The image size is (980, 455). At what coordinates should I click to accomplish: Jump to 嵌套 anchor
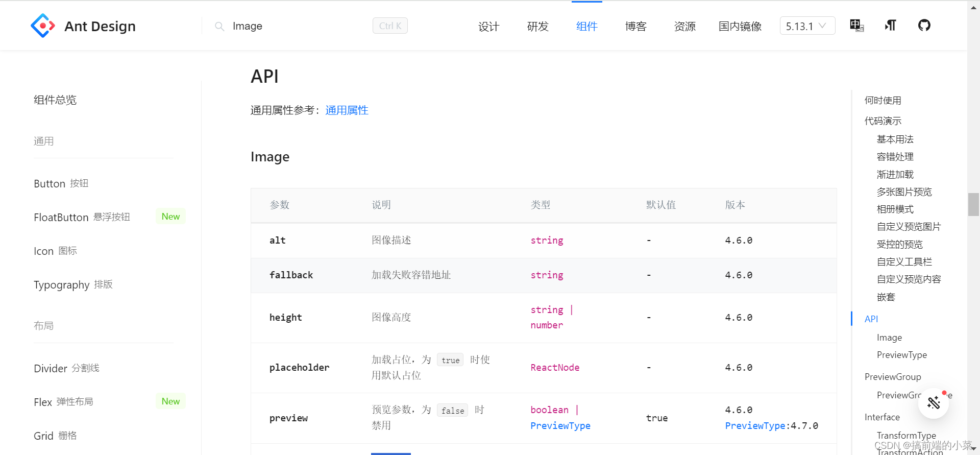click(x=886, y=297)
